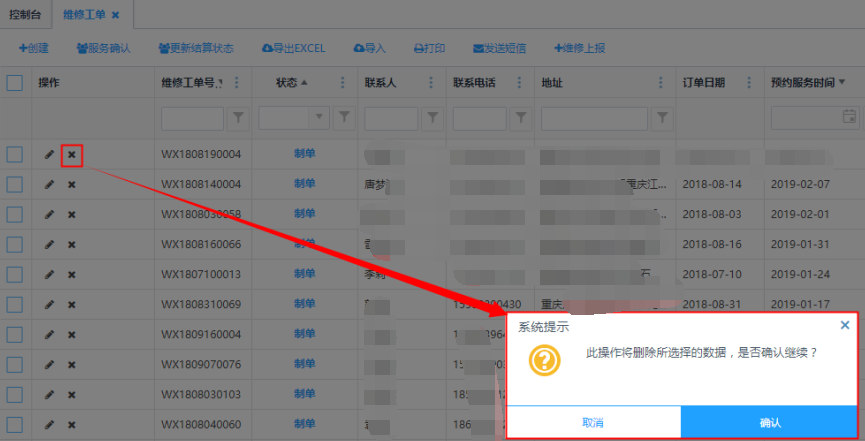The width and height of the screenshot is (865, 441).
Task: Click the filter icon under 地址 column
Action: [x=662, y=118]
